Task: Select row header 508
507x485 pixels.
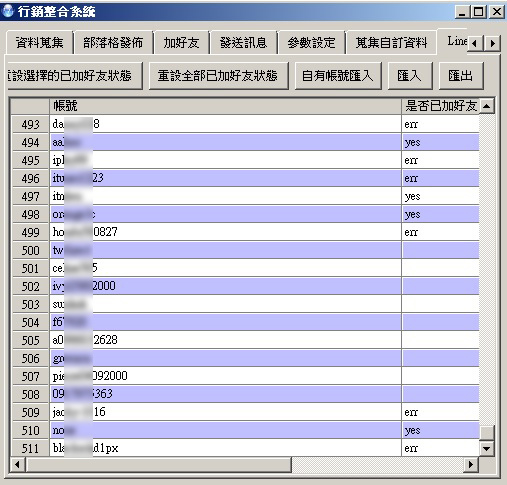Action: [30, 394]
